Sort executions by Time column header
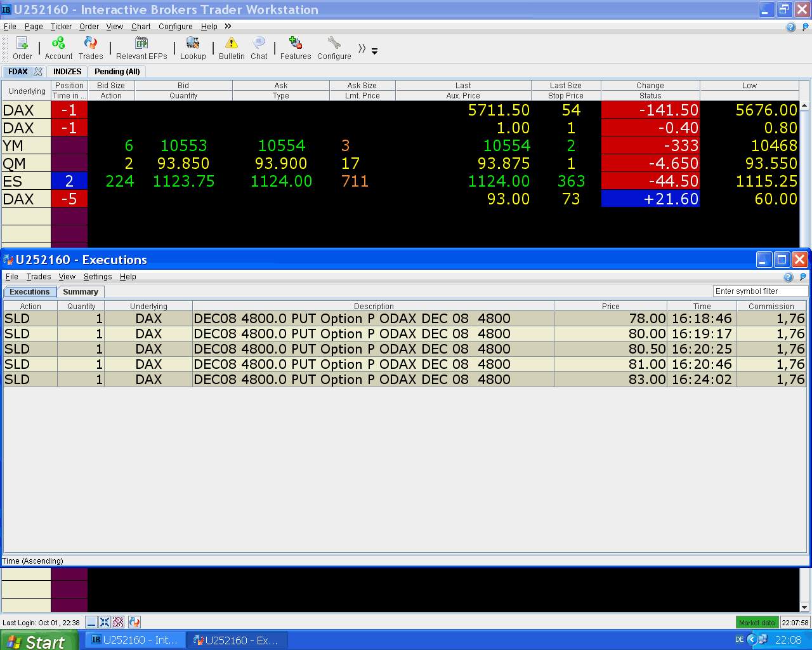812x650 pixels. 702,306
